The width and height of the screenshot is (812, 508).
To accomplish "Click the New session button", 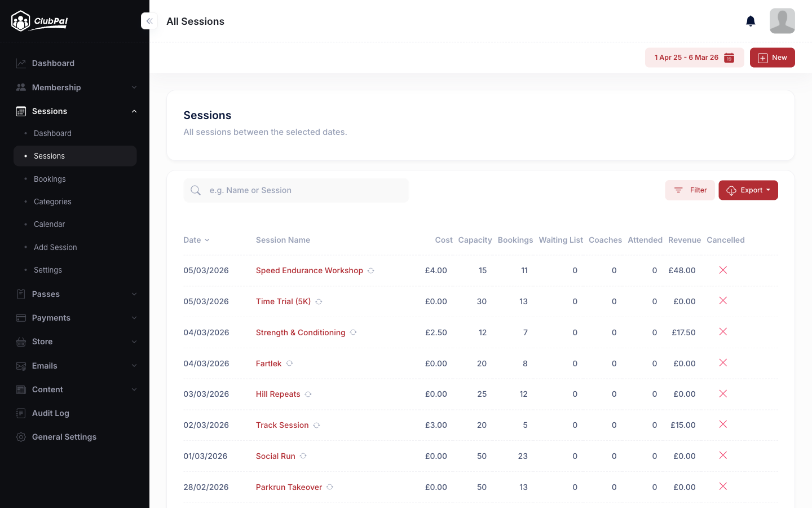I will click(x=773, y=57).
